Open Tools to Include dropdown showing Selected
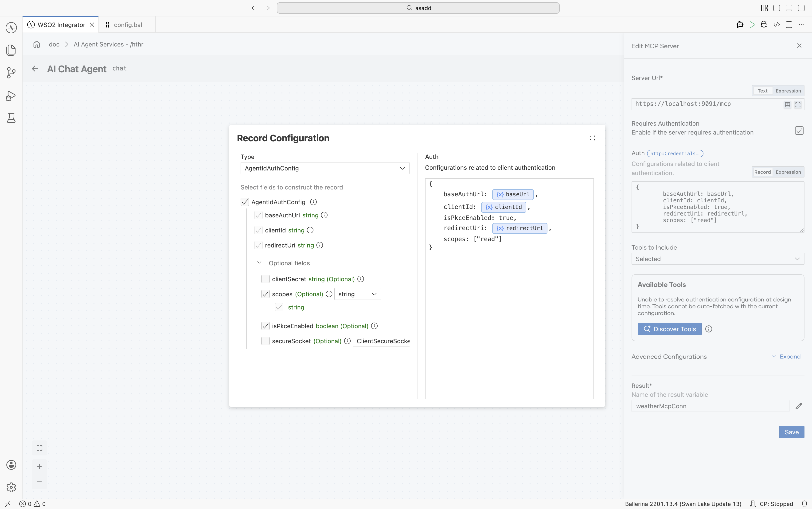 pyautogui.click(x=718, y=259)
